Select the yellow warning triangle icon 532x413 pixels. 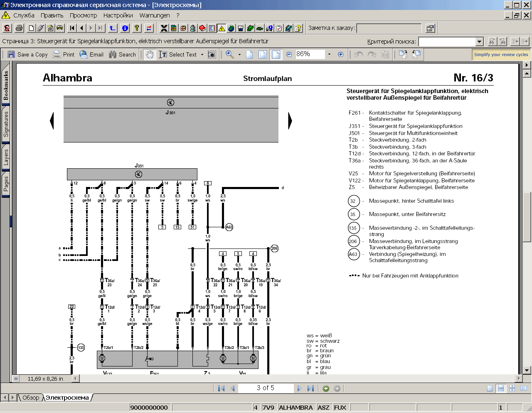(x=222, y=28)
